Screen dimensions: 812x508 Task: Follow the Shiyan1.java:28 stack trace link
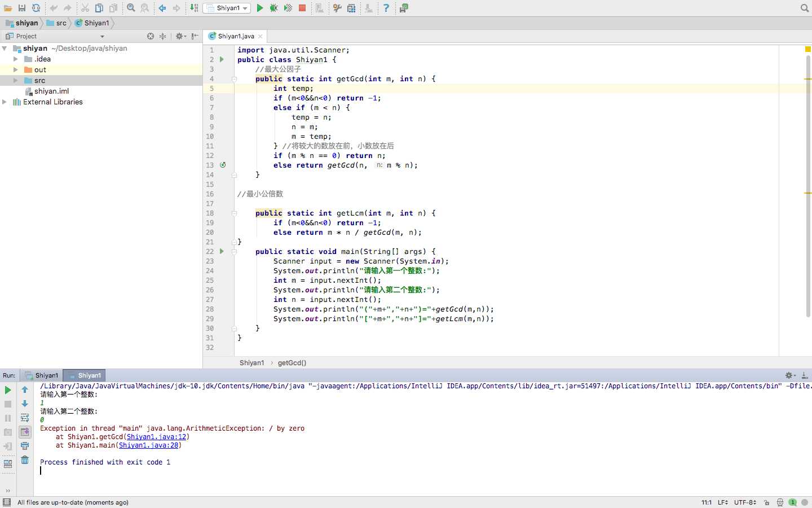click(x=148, y=445)
